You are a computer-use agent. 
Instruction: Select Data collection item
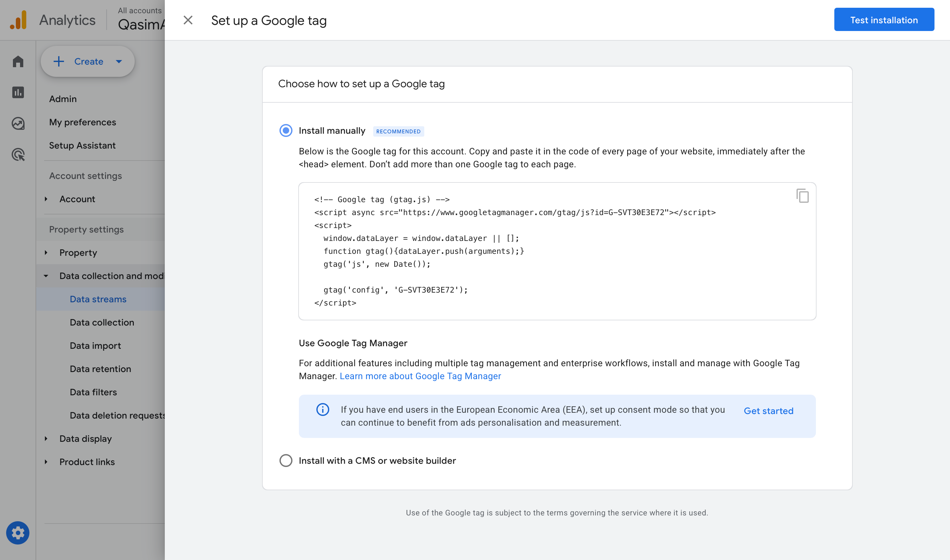click(x=102, y=322)
